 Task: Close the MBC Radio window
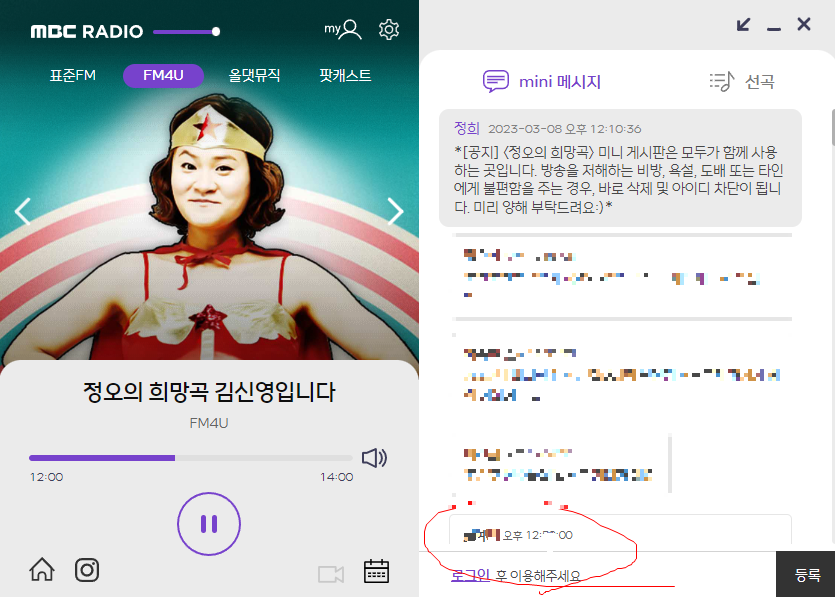[x=804, y=24]
